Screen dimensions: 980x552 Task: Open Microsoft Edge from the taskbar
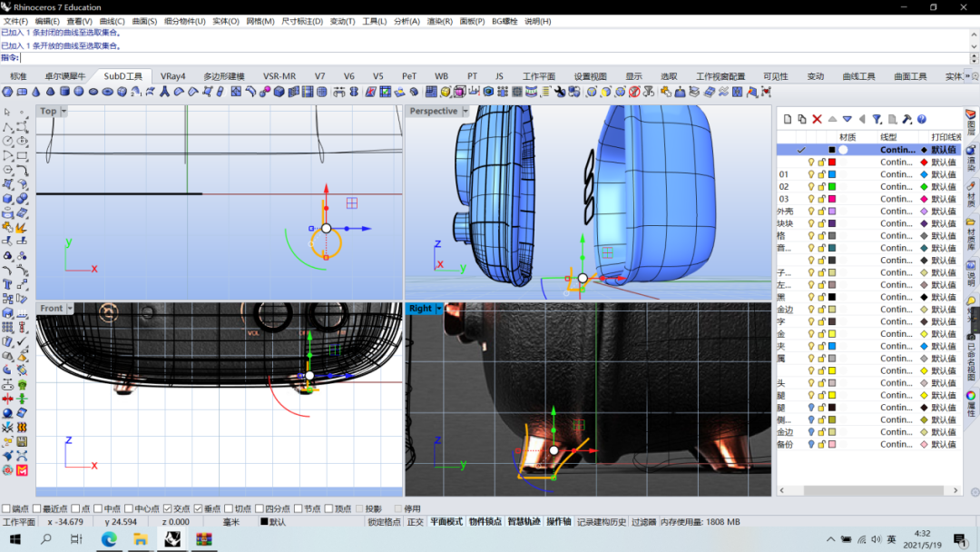point(109,539)
